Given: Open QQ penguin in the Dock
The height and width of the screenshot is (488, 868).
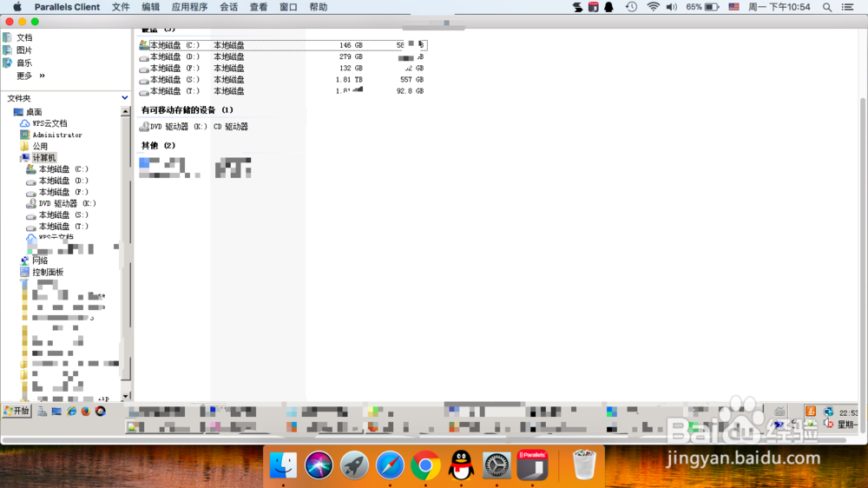Looking at the screenshot, I should (x=461, y=465).
